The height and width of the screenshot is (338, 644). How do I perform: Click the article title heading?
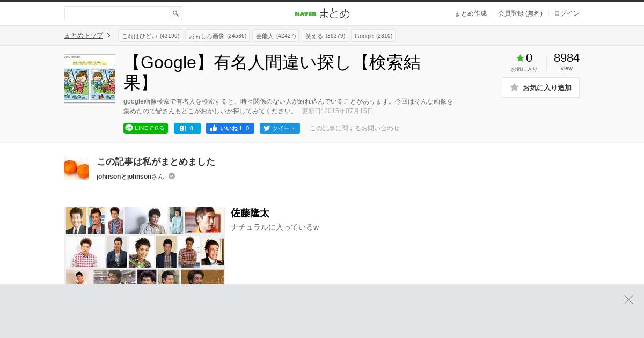(x=272, y=72)
